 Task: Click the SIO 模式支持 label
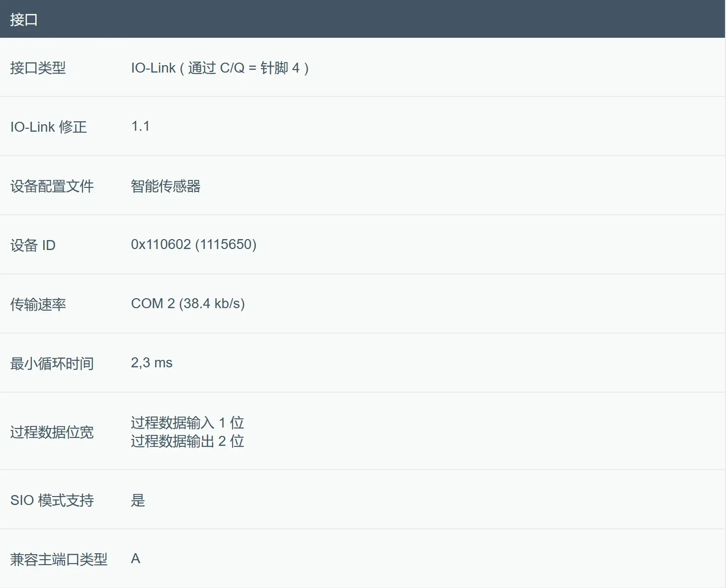coord(52,500)
